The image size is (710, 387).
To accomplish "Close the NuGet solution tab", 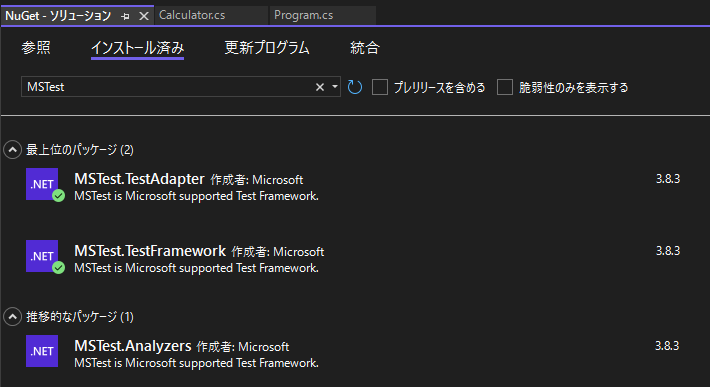I will pyautogui.click(x=144, y=16).
